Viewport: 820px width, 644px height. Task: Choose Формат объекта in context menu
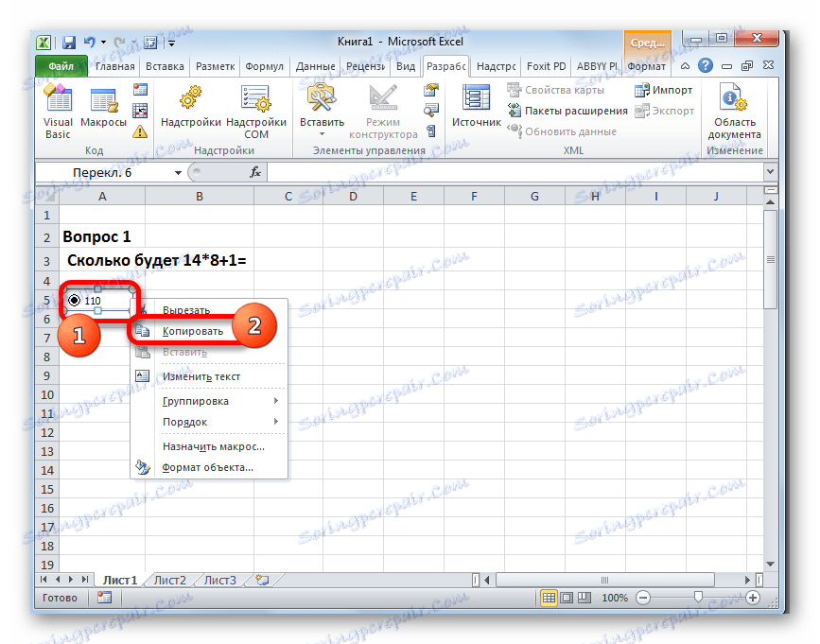[208, 467]
